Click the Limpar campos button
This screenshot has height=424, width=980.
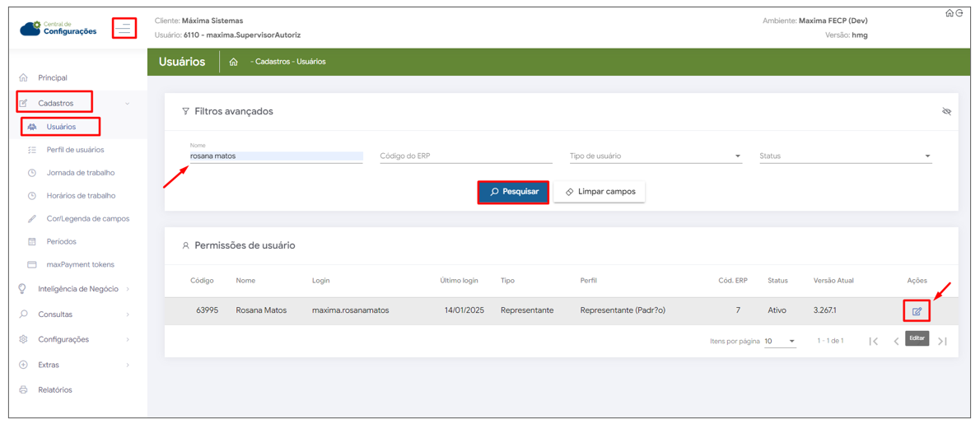pos(600,192)
